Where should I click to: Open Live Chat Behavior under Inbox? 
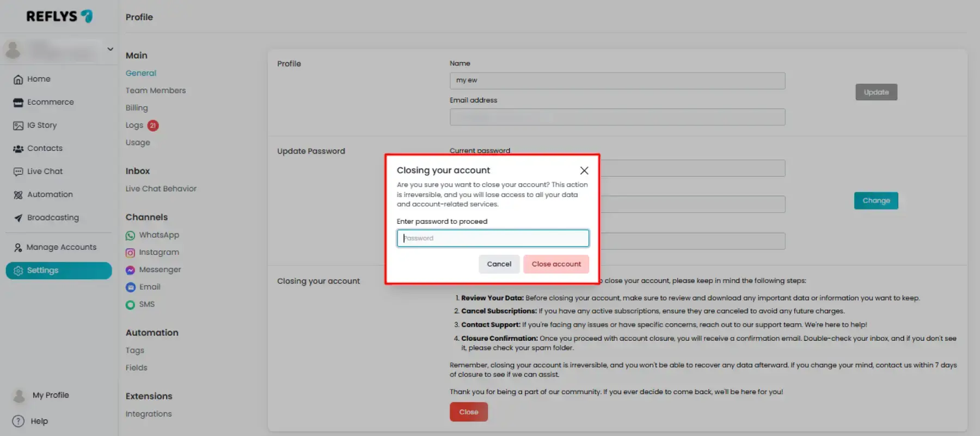pos(161,189)
